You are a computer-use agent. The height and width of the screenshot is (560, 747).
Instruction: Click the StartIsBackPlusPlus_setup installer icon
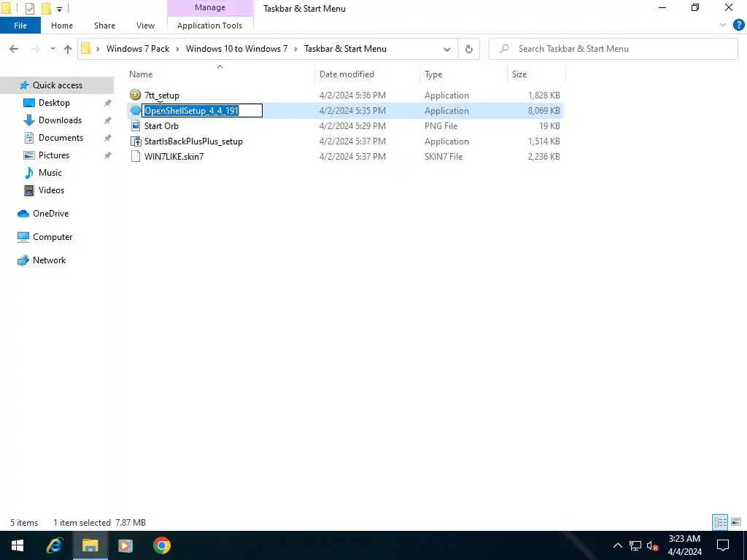135,141
